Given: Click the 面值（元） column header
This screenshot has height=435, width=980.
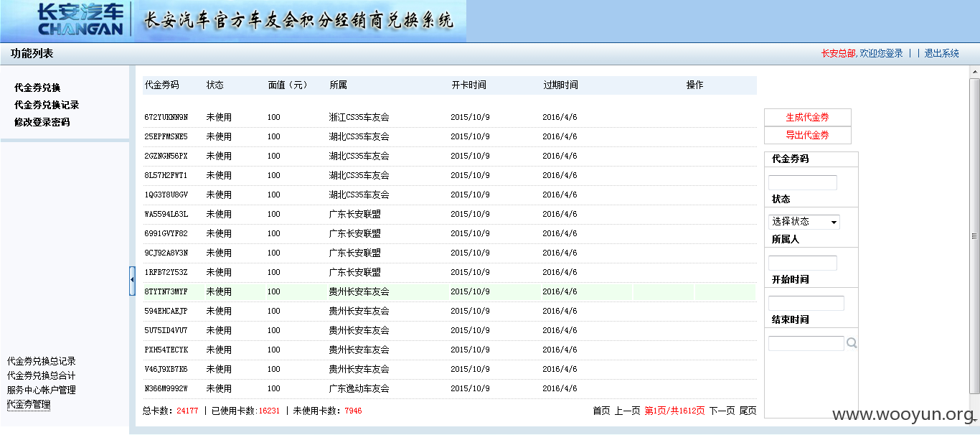Looking at the screenshot, I should 288,85.
